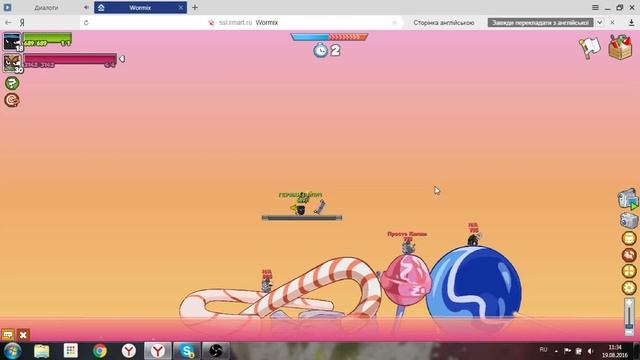This screenshot has height=360, width=640.
Task: Open Skype from the taskbar
Action: tap(187, 351)
